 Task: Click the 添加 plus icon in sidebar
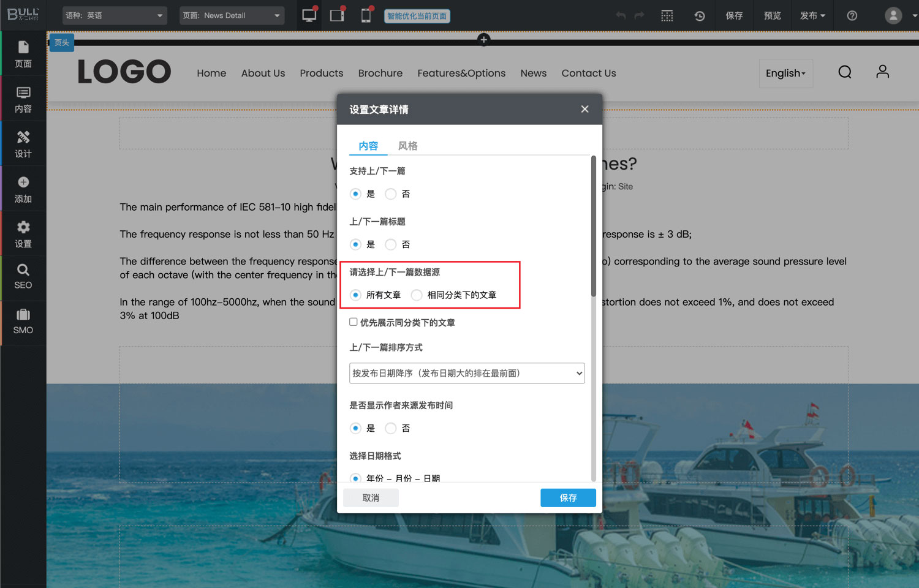(23, 189)
